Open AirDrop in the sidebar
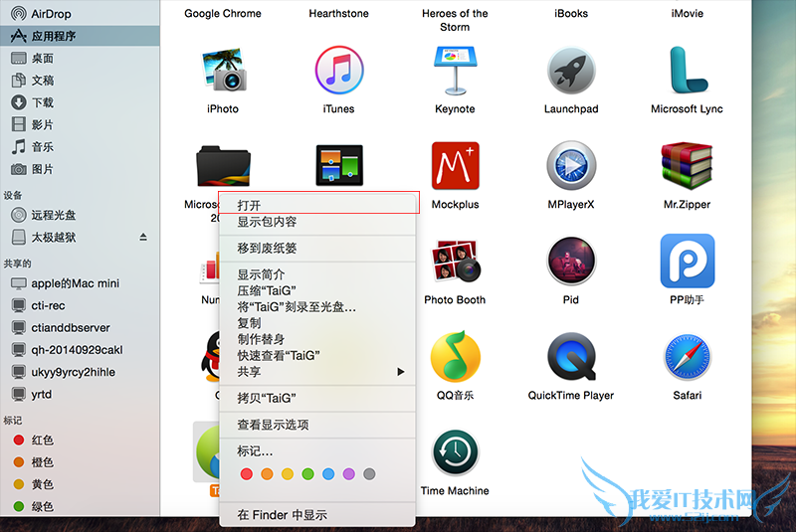This screenshot has height=532, width=796. click(80, 14)
